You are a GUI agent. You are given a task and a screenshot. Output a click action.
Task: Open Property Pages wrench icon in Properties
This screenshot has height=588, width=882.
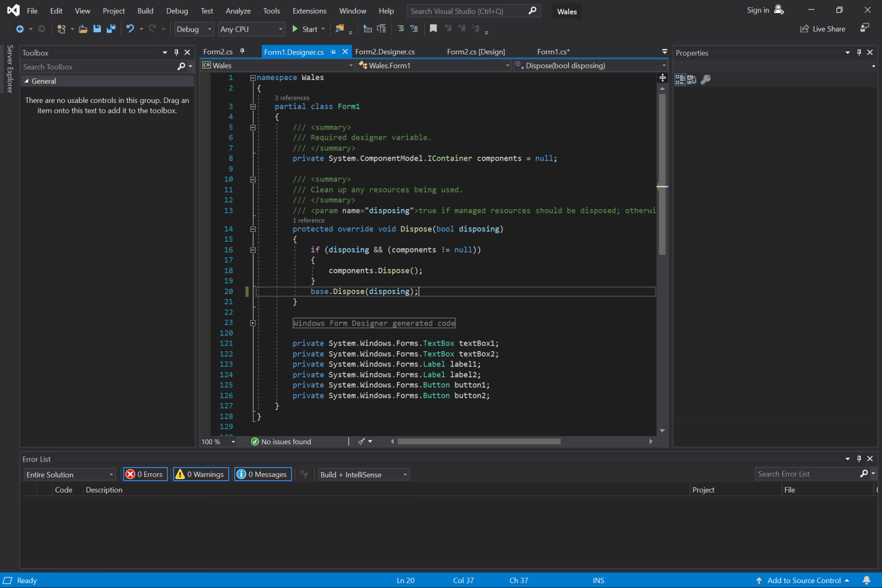click(706, 79)
